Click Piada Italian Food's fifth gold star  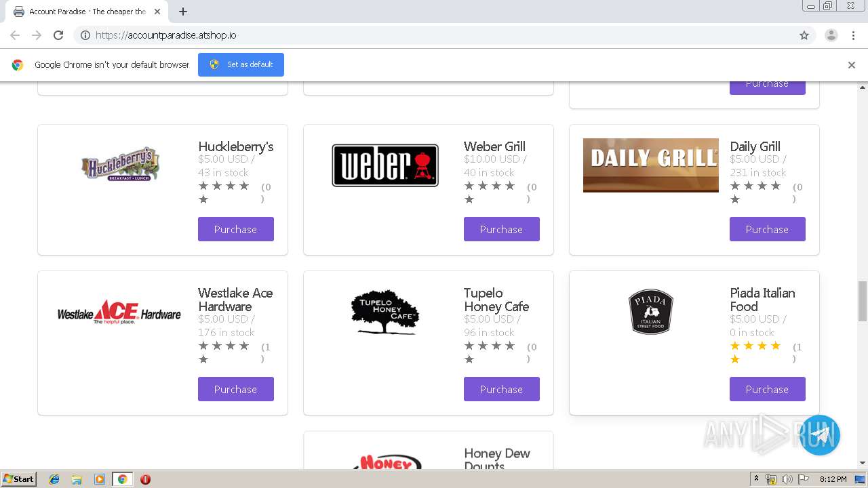[x=735, y=359]
